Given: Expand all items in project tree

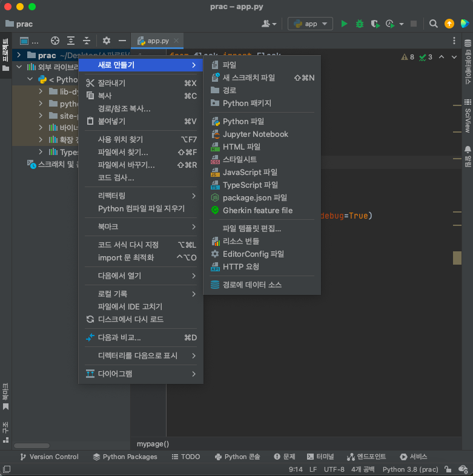Looking at the screenshot, I should [71, 41].
